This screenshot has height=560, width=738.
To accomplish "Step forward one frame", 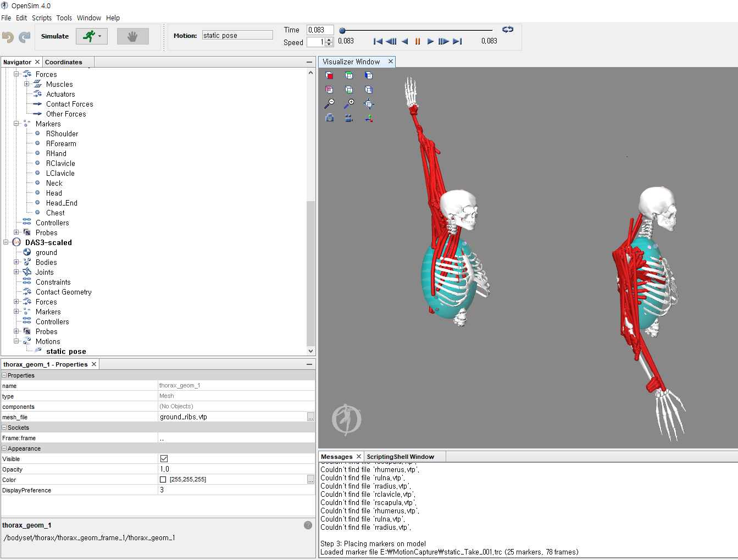I will coord(443,41).
